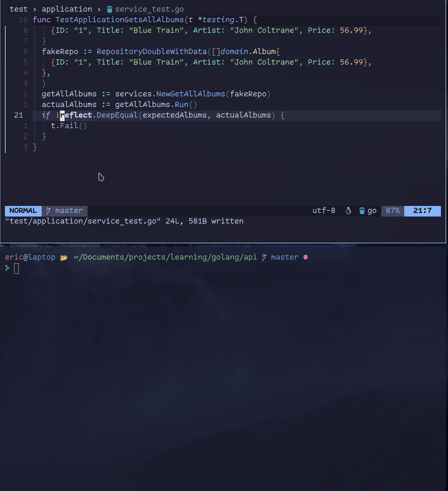Click 'RepositoryDoubleWithData' call
Viewport: 448px width, 491px height.
[152, 52]
